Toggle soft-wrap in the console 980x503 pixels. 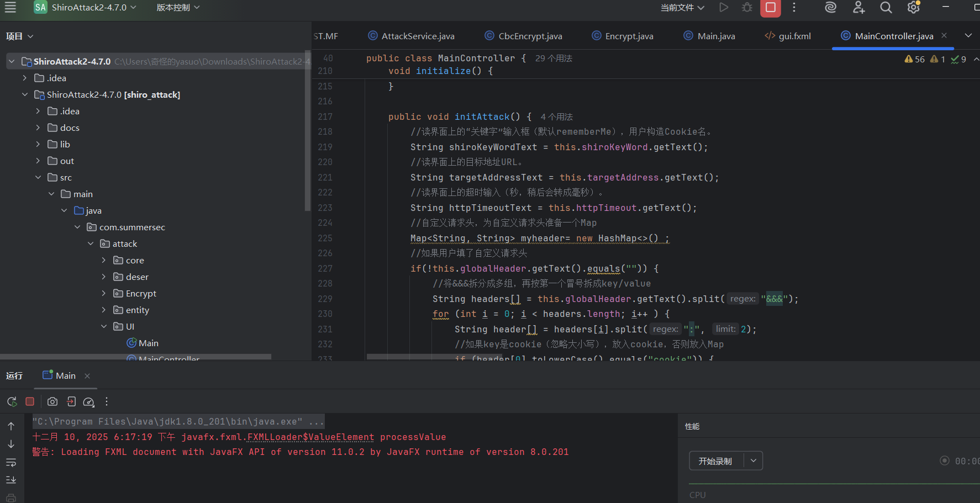(11, 462)
